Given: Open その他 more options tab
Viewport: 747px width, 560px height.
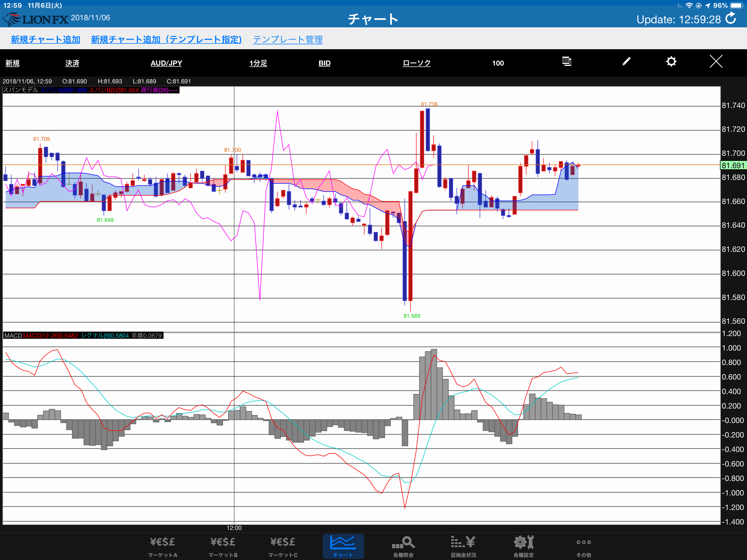Looking at the screenshot, I should pyautogui.click(x=583, y=547).
